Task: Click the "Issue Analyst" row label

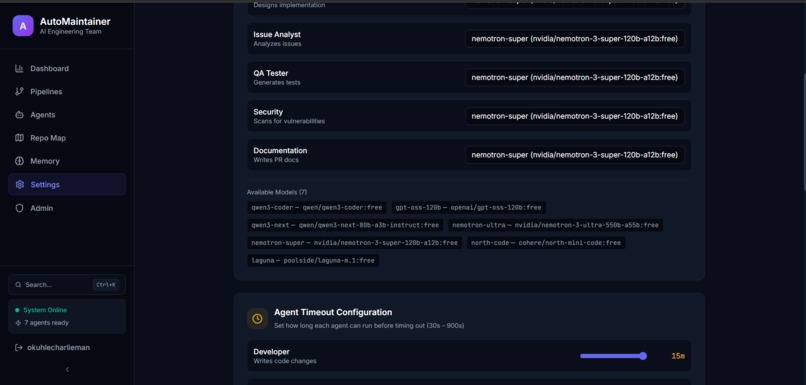Action: coord(277,34)
